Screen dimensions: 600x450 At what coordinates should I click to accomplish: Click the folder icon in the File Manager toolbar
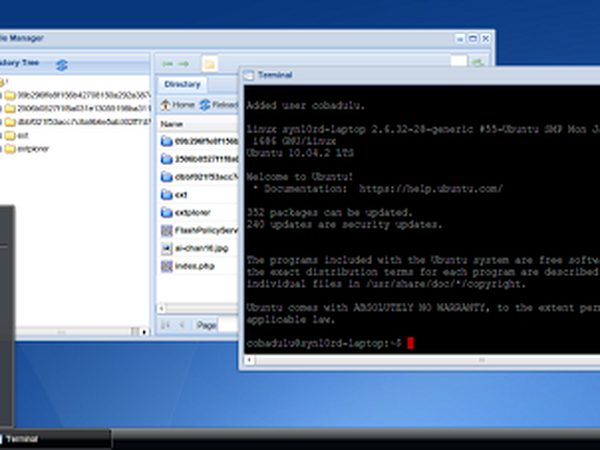pyautogui.click(x=209, y=64)
